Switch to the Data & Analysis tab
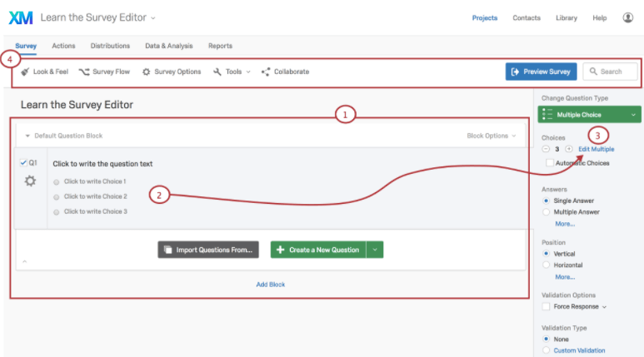Viewport: 644px width, 357px height. [169, 46]
